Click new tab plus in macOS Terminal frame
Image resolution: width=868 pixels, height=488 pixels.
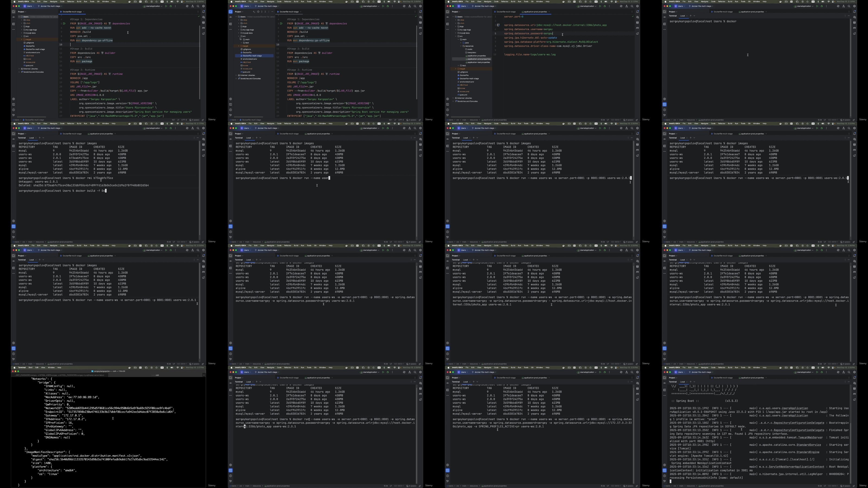(204, 375)
